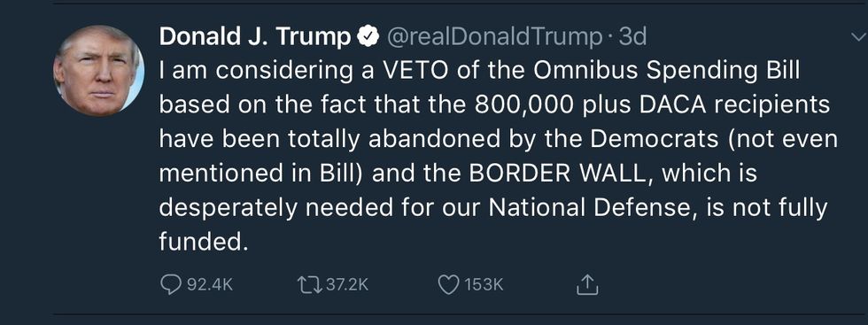The width and height of the screenshot is (868, 325).
Task: Click the reply speech bubble icon
Action: click(170, 285)
